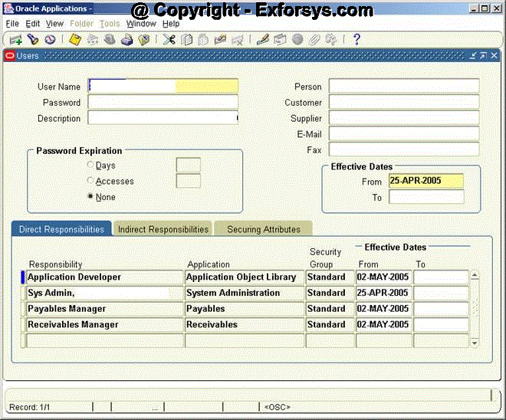
Task: Open the View menu
Action: (54, 24)
